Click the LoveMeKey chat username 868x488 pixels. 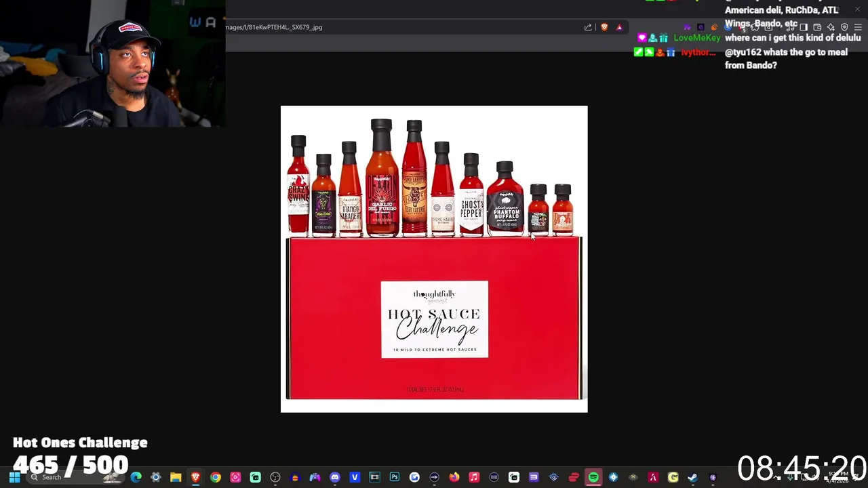coord(697,38)
